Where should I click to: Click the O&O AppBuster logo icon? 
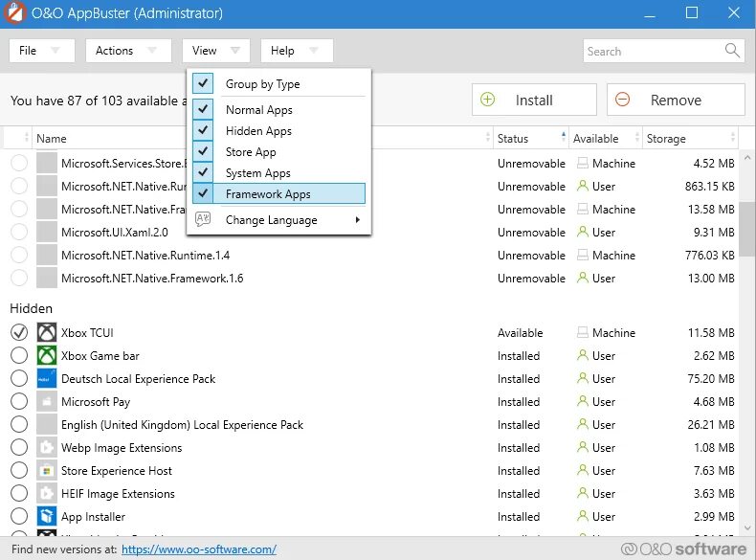tap(14, 12)
